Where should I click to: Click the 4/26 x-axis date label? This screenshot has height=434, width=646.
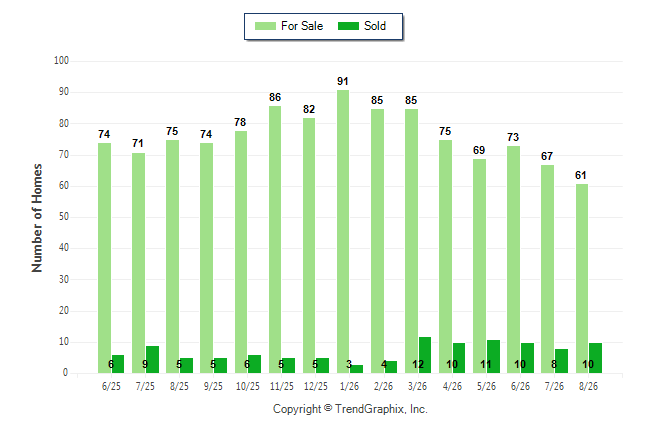[452, 386]
